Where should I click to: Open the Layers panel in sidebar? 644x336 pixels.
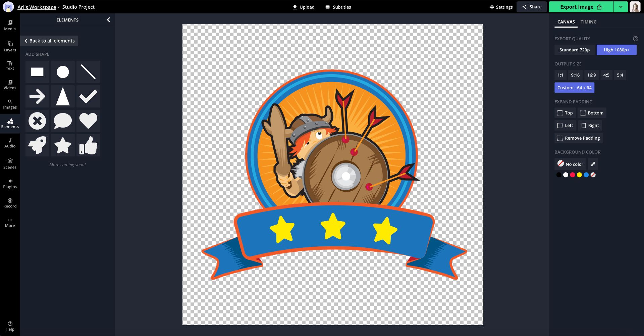[10, 46]
